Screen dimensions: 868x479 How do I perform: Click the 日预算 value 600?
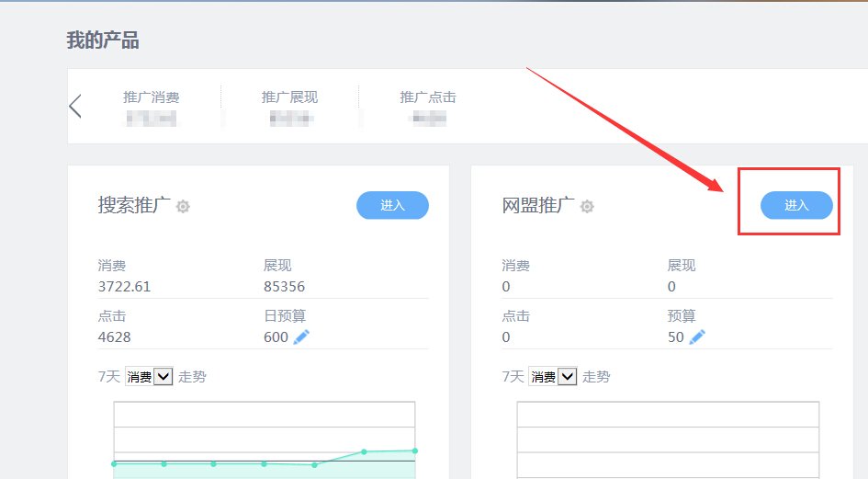pyautogui.click(x=276, y=337)
